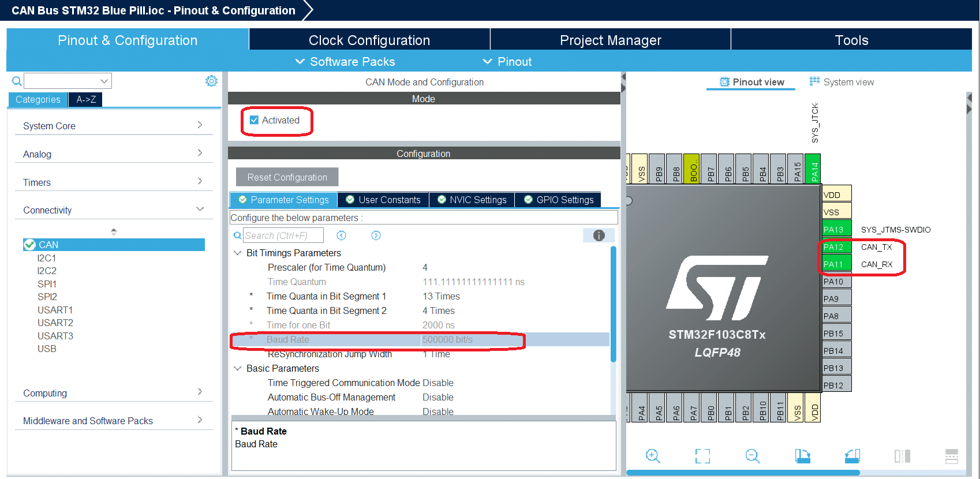This screenshot has height=479, width=980.
Task: Select pin PA12 on the chip
Action: pyautogui.click(x=836, y=246)
